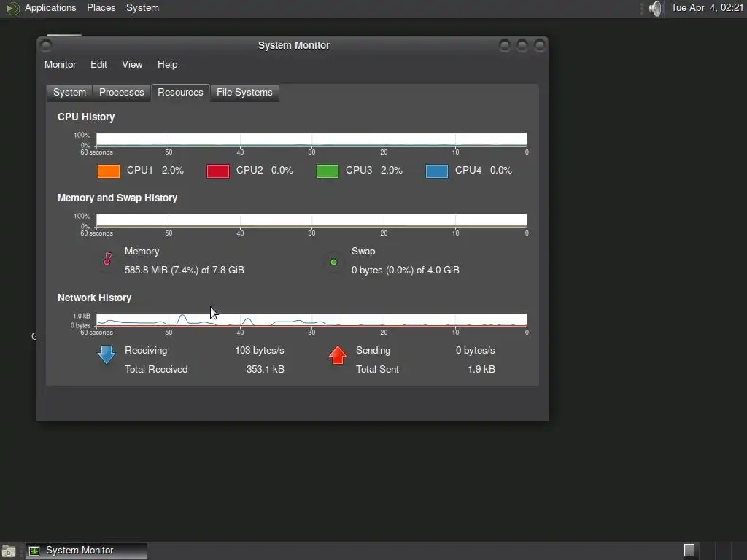Click the 0 bytes/s sending value
The height and width of the screenshot is (560, 747).
click(476, 351)
